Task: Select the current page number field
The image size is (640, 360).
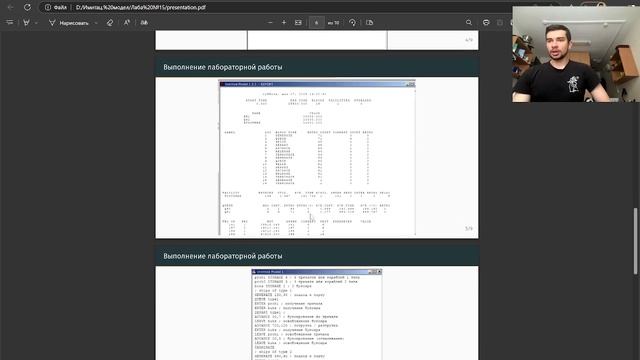Action: 316,23
